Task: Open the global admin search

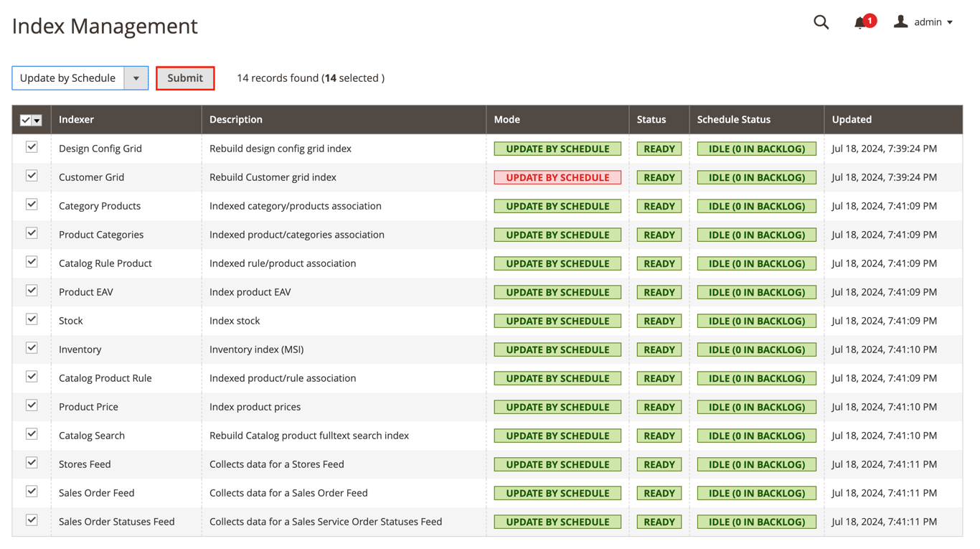Action: 821,22
